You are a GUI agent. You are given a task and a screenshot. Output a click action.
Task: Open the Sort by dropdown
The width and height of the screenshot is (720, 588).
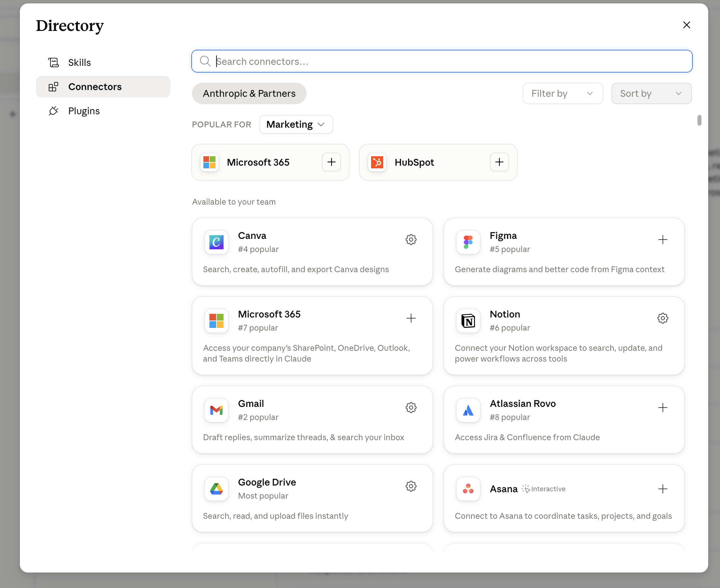tap(651, 93)
